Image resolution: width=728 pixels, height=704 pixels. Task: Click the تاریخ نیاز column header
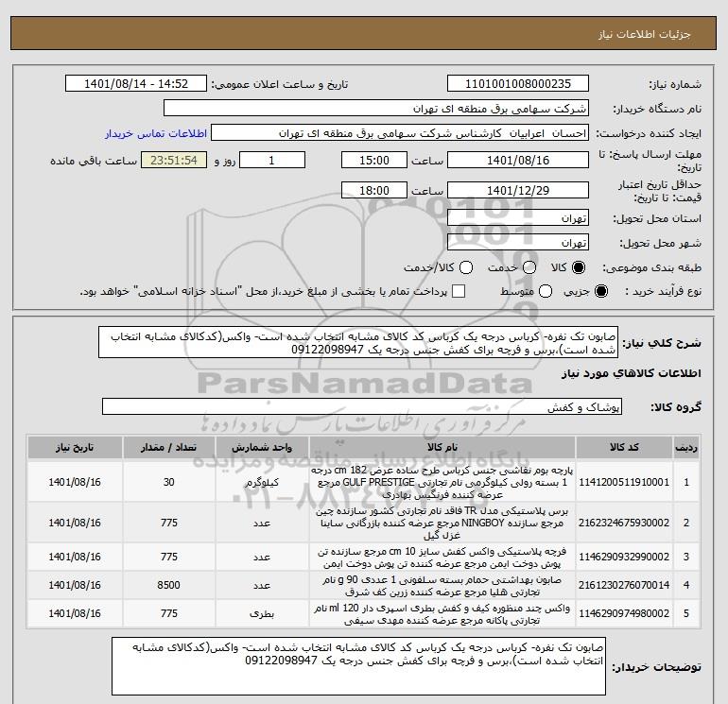point(75,448)
